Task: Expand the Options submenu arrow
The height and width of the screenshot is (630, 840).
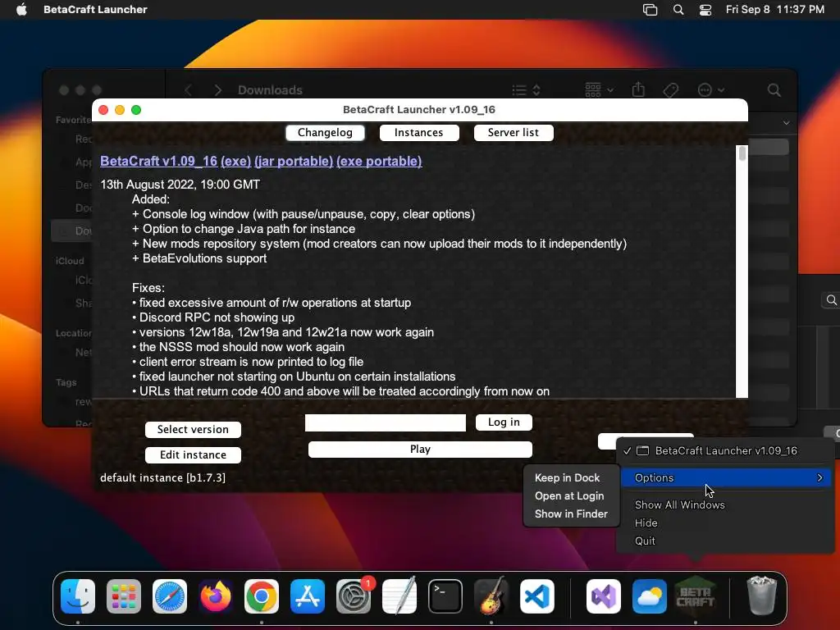Action: tap(819, 477)
